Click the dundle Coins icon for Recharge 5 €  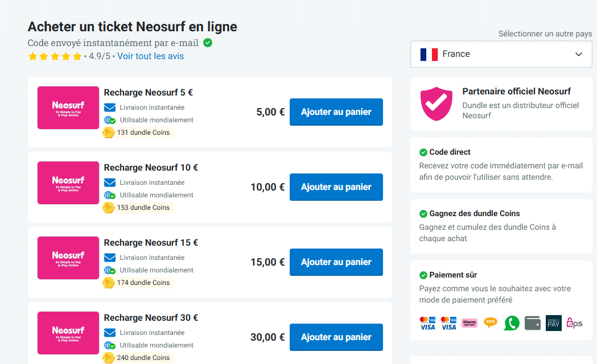[x=109, y=132]
